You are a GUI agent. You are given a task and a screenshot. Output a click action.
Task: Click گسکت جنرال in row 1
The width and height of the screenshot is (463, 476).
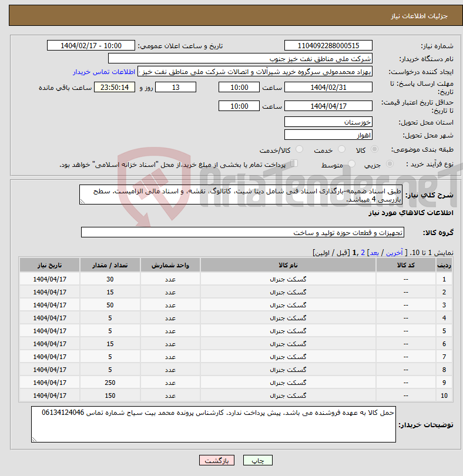(x=288, y=279)
